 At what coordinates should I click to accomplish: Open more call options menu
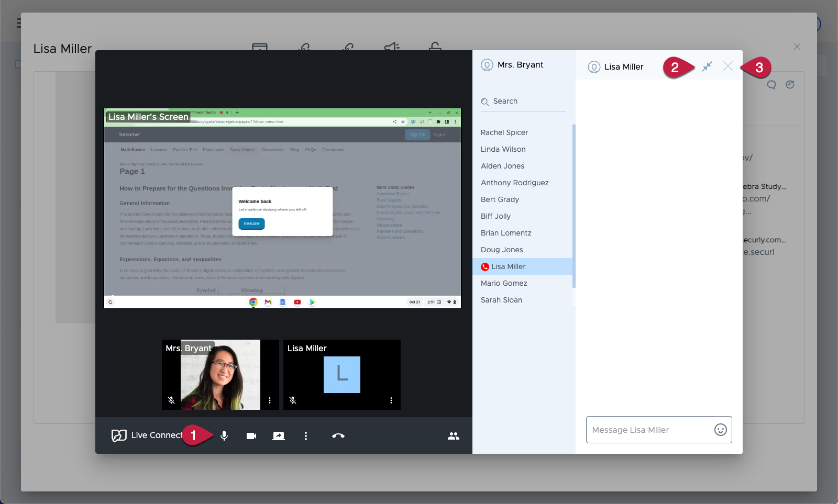pyautogui.click(x=306, y=436)
